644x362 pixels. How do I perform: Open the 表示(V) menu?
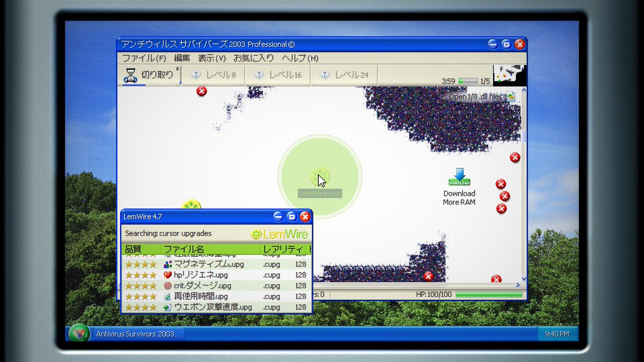(x=211, y=58)
